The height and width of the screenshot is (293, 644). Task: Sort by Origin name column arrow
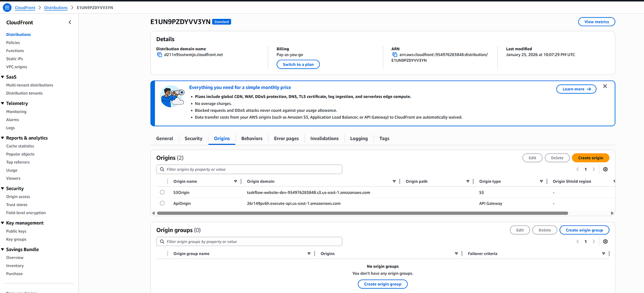236,181
